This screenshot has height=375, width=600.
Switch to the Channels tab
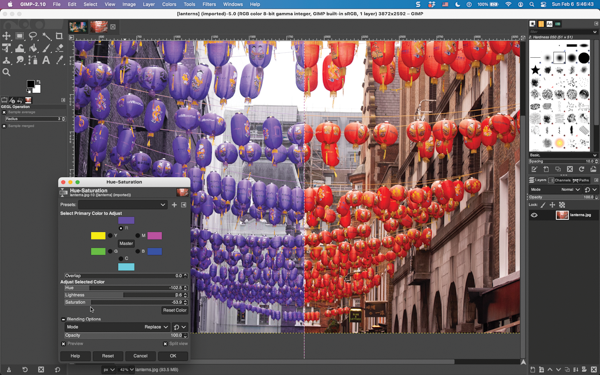pyautogui.click(x=559, y=180)
